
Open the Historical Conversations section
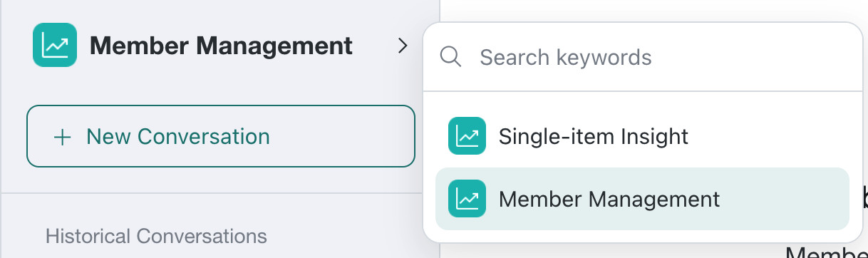[156, 236]
